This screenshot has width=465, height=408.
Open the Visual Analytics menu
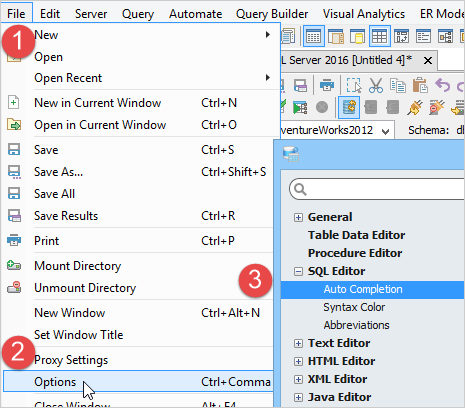364,14
